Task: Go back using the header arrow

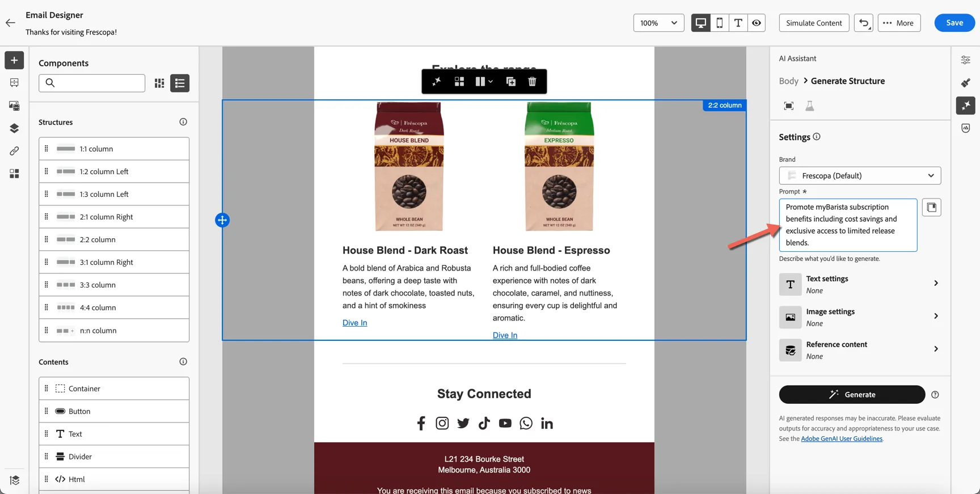Action: point(10,23)
